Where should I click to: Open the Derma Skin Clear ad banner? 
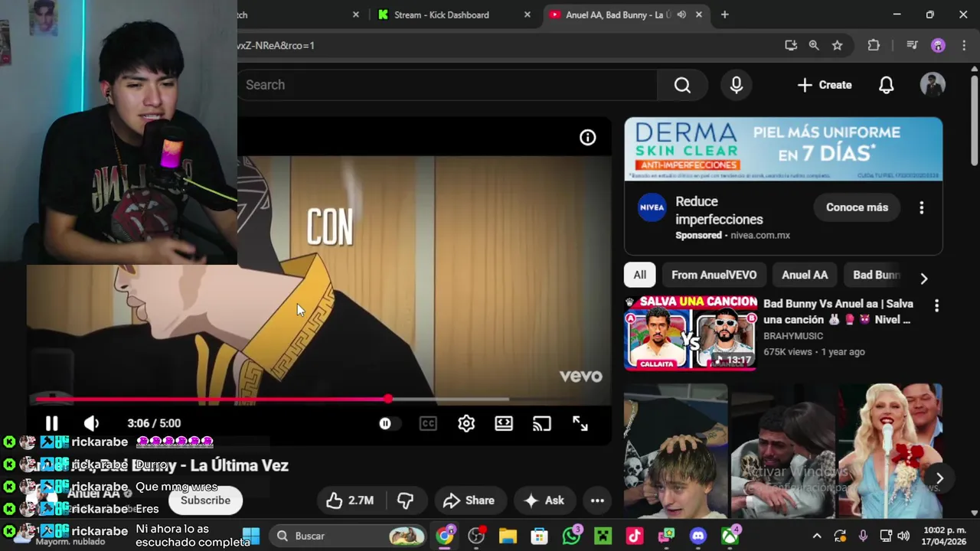[x=783, y=149]
